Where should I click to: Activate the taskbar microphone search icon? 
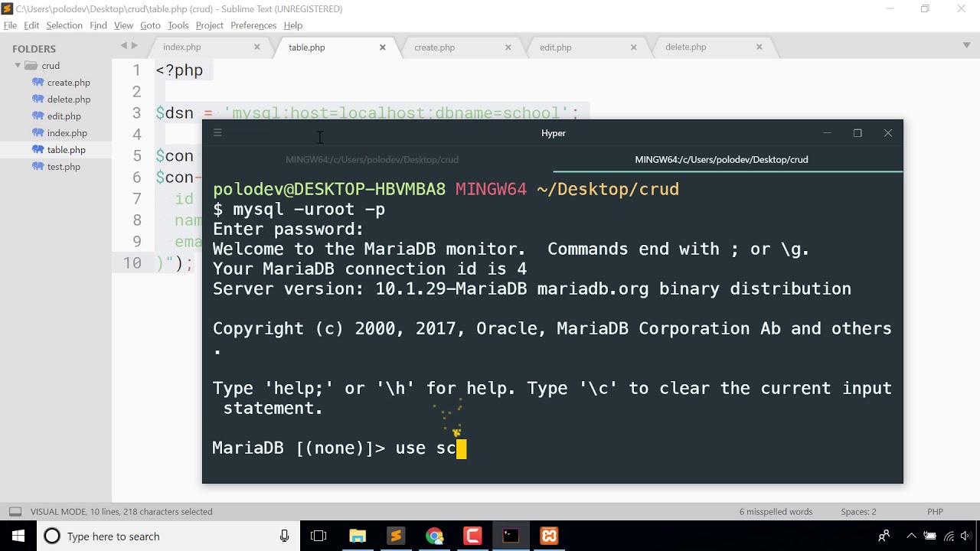(285, 536)
